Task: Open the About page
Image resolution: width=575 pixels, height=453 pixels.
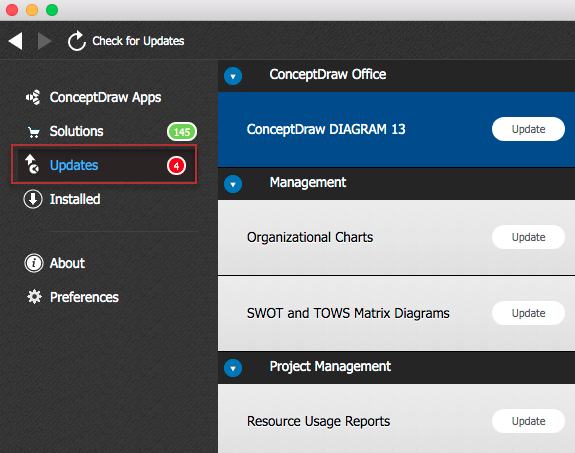Action: tap(67, 263)
